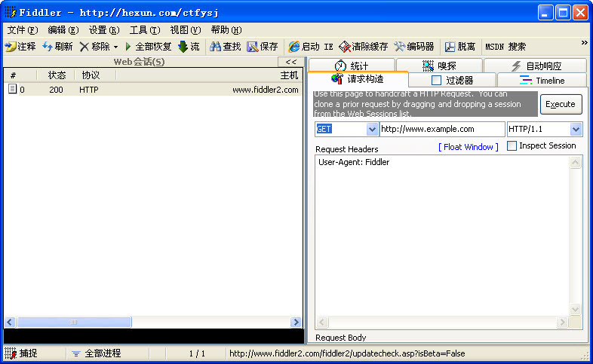The width and height of the screenshot is (593, 364).
Task: Click the 注释 comment toolbar icon
Action: 11,47
